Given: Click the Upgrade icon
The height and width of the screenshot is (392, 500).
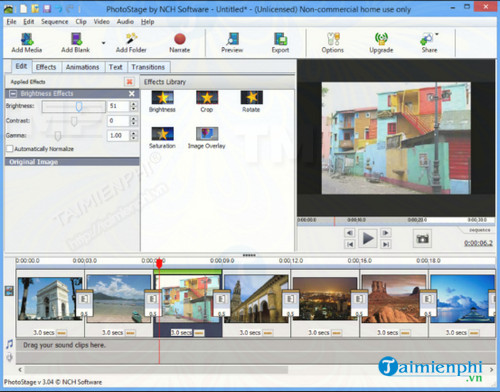Looking at the screenshot, I should click(381, 43).
